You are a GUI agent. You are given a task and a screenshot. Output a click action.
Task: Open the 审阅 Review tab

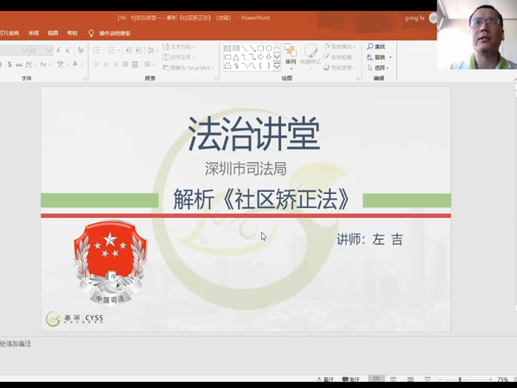pos(33,33)
